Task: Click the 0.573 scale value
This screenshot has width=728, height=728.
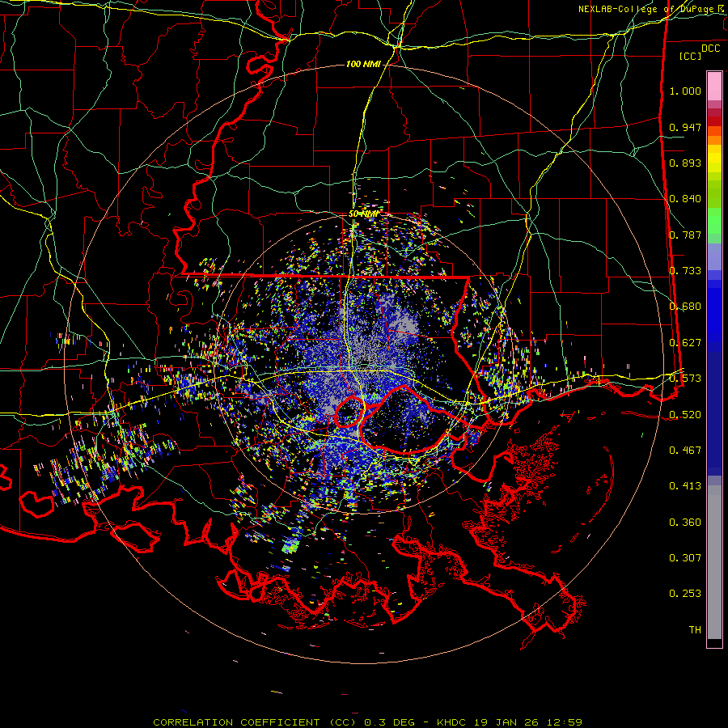Action: pyautogui.click(x=685, y=379)
